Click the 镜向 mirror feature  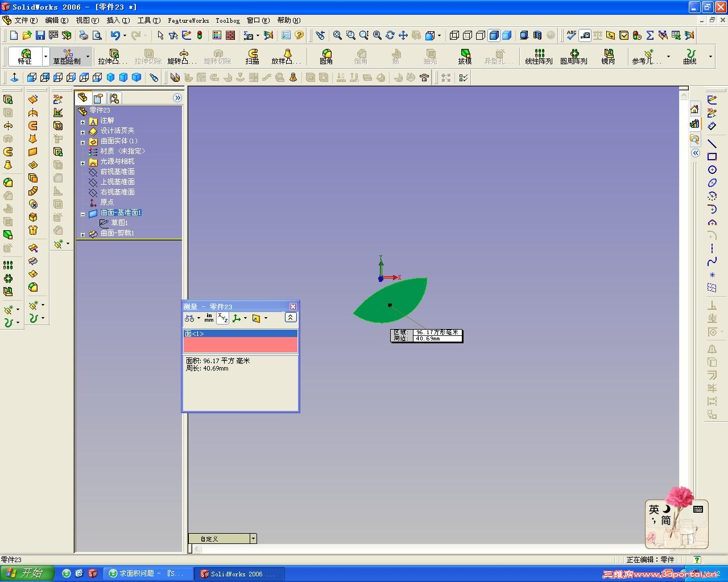click(x=608, y=56)
